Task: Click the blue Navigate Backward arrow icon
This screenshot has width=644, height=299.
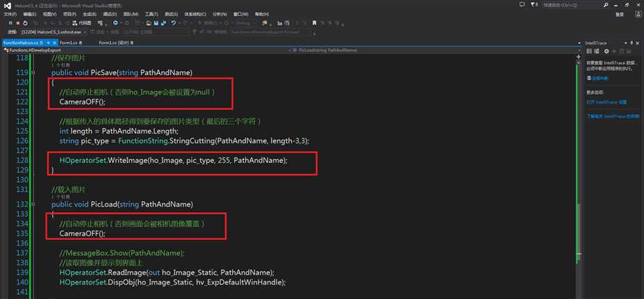Action: click(115, 23)
